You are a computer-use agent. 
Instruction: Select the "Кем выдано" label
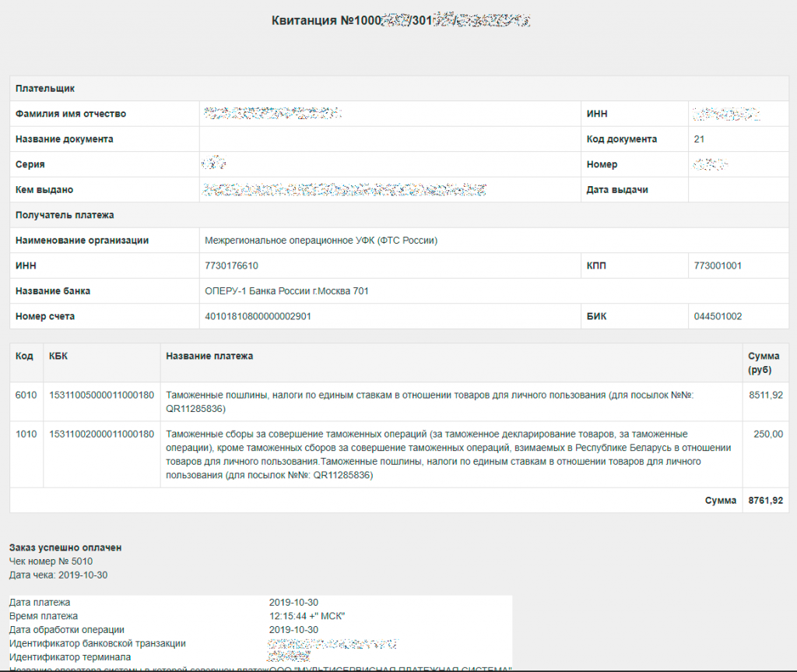tap(44, 190)
